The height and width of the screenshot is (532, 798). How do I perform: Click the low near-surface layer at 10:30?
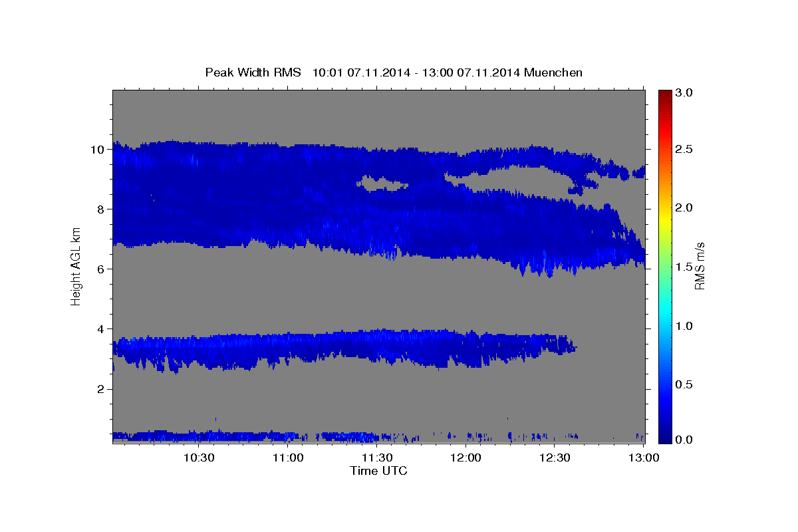(199, 436)
